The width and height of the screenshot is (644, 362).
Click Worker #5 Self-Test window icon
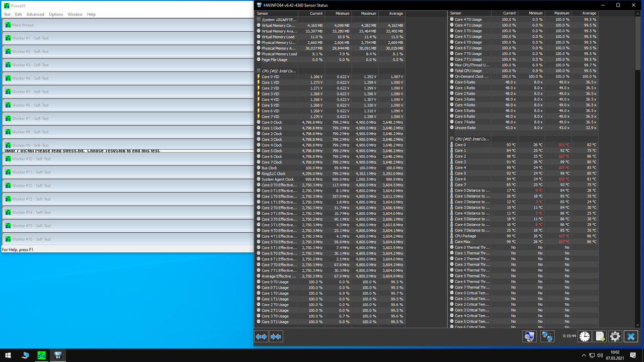(x=8, y=92)
